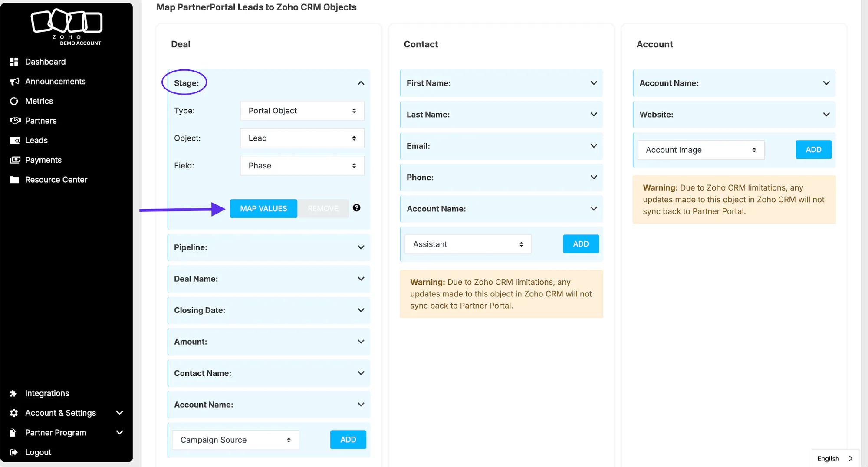Expand Deal's Account Name mapping row
The image size is (868, 467).
(x=269, y=405)
